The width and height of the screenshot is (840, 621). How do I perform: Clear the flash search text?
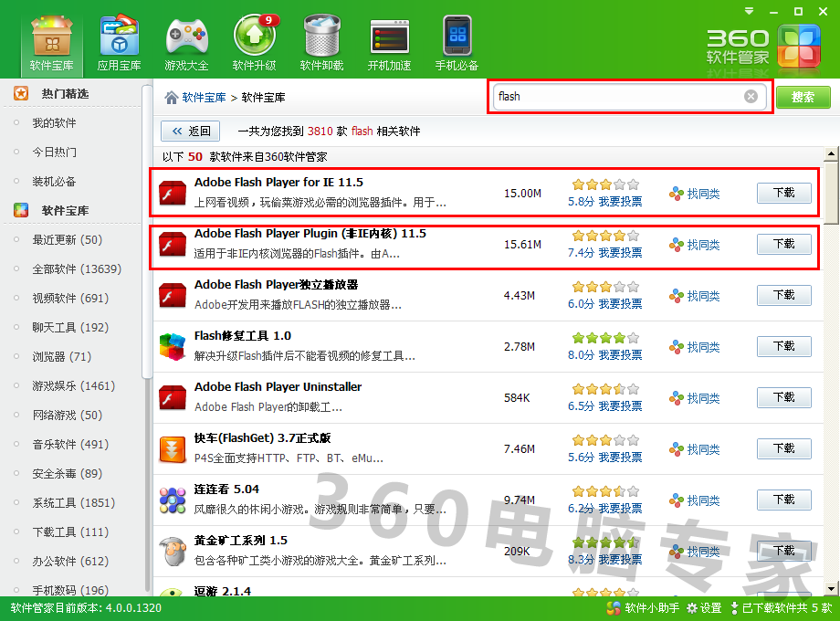(751, 97)
